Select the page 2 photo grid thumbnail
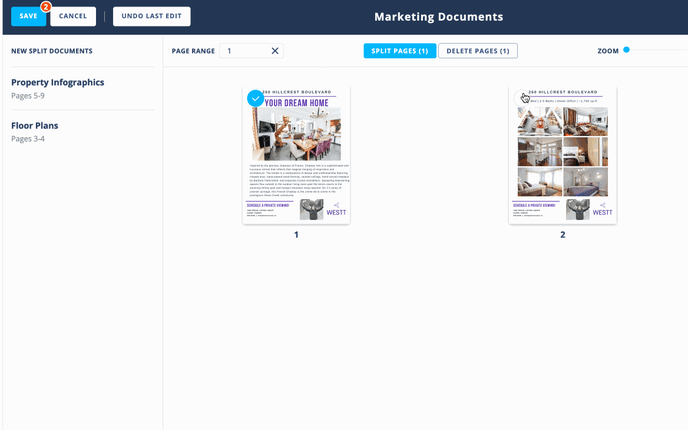Viewport: 688px width, 430px height. [x=562, y=152]
